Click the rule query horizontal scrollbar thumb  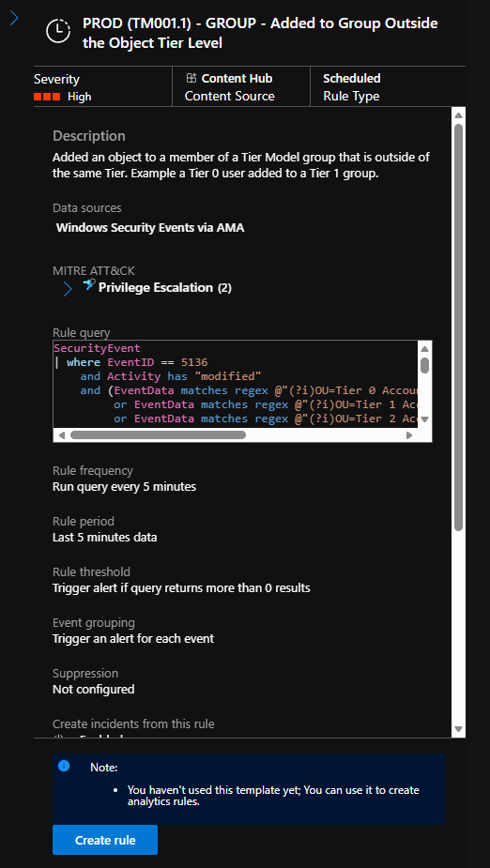(158, 435)
